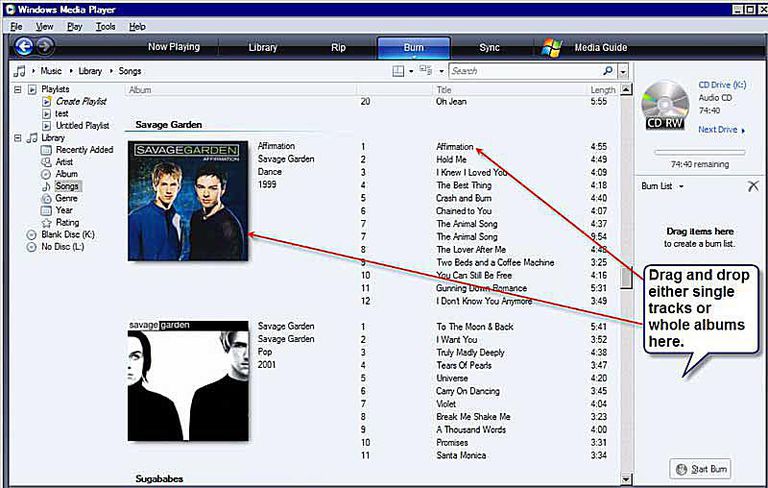Open the Burn List dropdown arrow
This screenshot has width=768, height=488.
click(x=681, y=186)
